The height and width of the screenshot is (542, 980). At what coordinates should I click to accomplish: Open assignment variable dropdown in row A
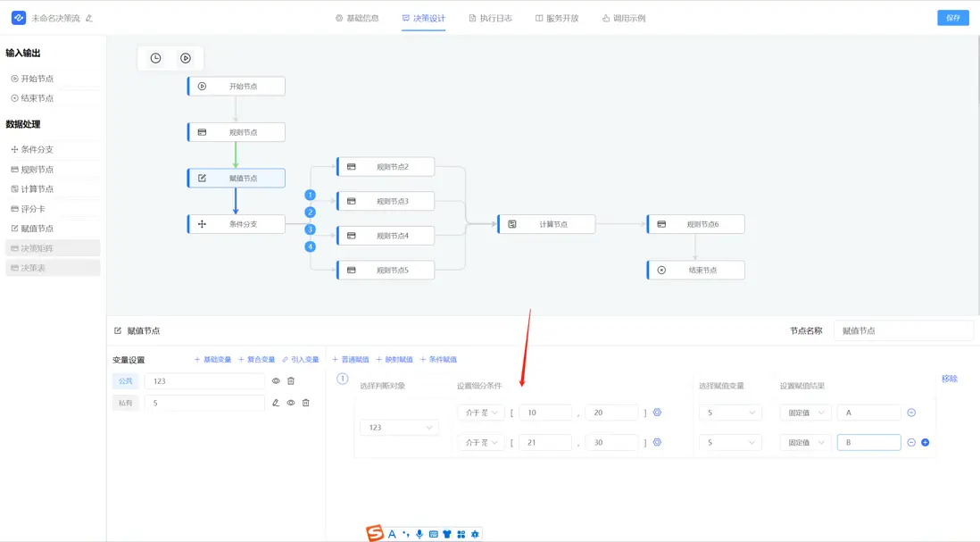pos(730,413)
